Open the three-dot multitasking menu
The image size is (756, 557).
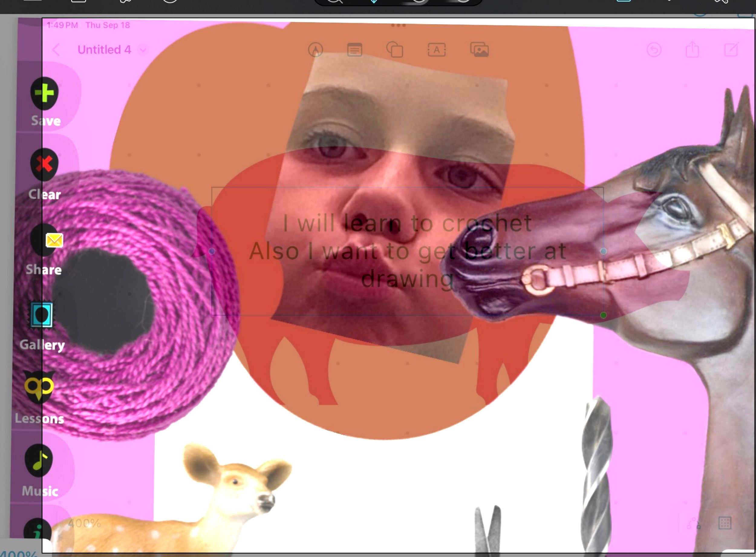coord(398,25)
